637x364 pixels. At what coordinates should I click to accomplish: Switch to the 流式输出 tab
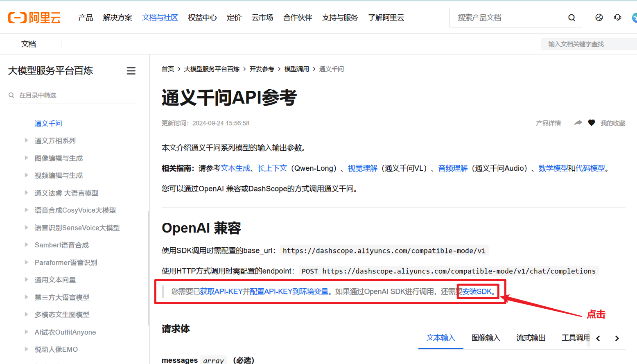click(531, 338)
